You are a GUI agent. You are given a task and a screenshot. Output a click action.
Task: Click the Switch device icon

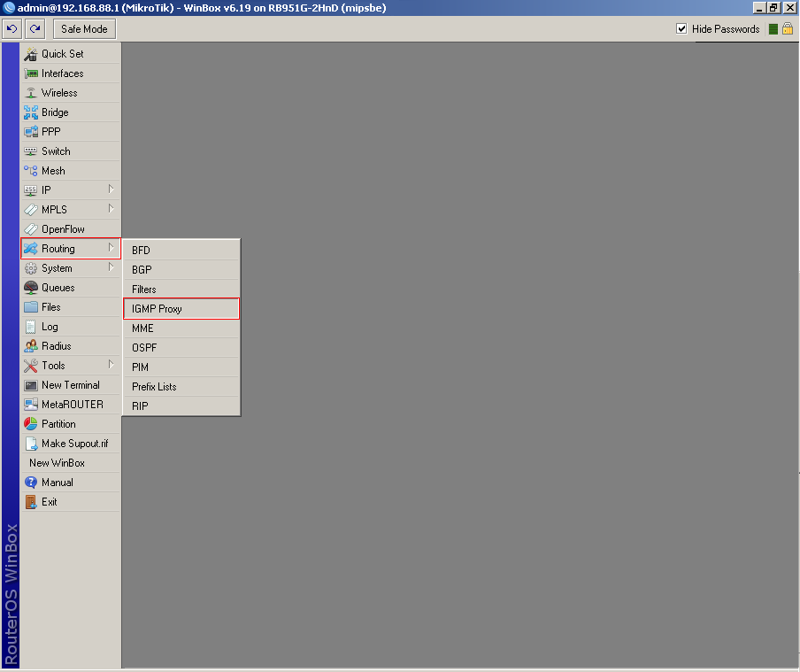pos(31,151)
